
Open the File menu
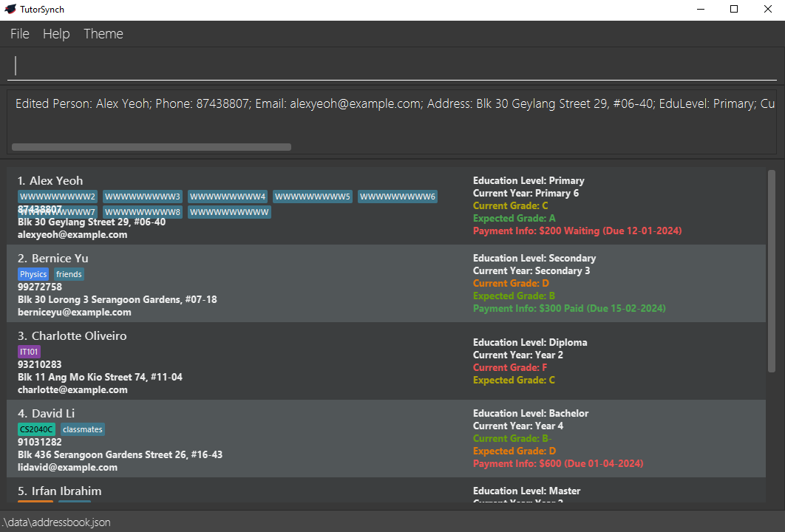tap(19, 33)
